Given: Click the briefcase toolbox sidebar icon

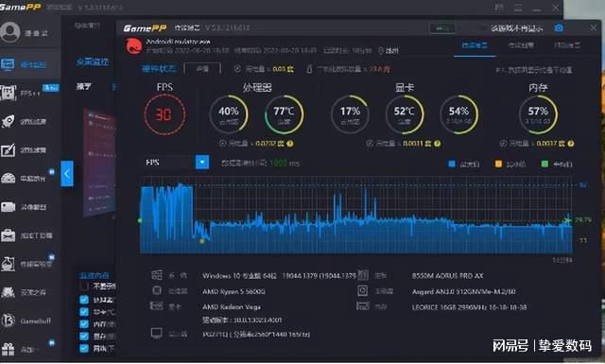Looking at the screenshot, I should click(x=9, y=234).
